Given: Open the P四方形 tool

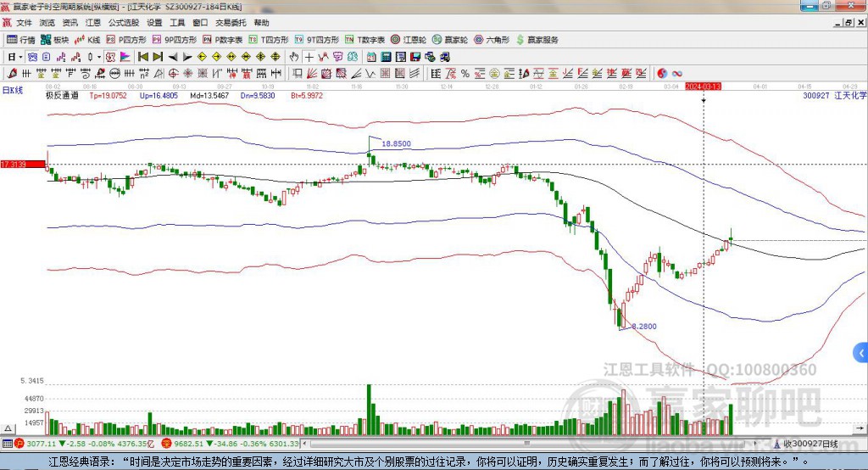Looking at the screenshot, I should [x=126, y=40].
